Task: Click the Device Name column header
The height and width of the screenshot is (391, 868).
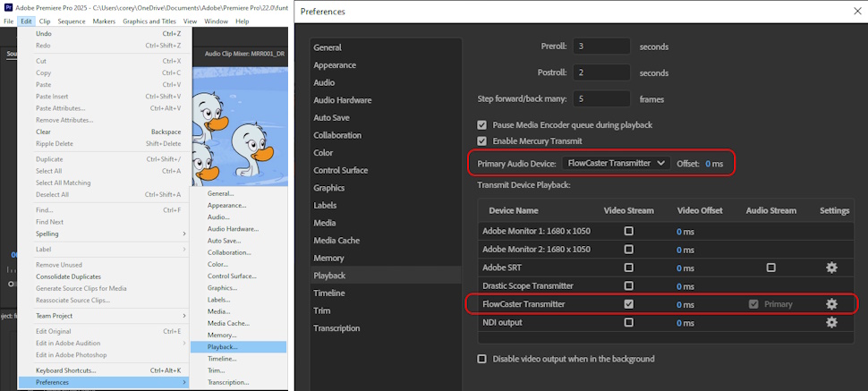Action: click(513, 210)
